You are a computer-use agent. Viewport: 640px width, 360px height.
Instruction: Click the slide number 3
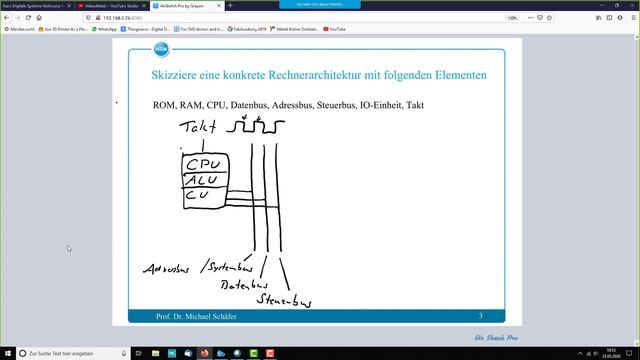[480, 316]
